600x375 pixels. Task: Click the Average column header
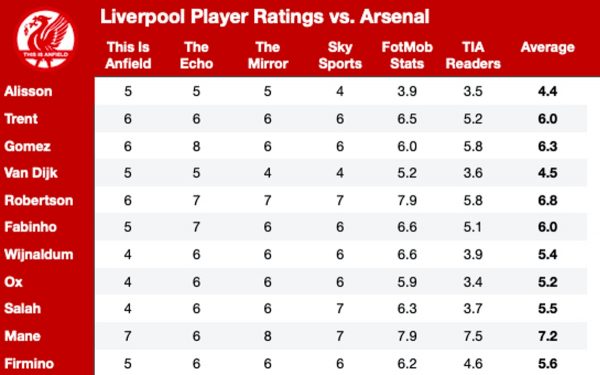tap(548, 47)
